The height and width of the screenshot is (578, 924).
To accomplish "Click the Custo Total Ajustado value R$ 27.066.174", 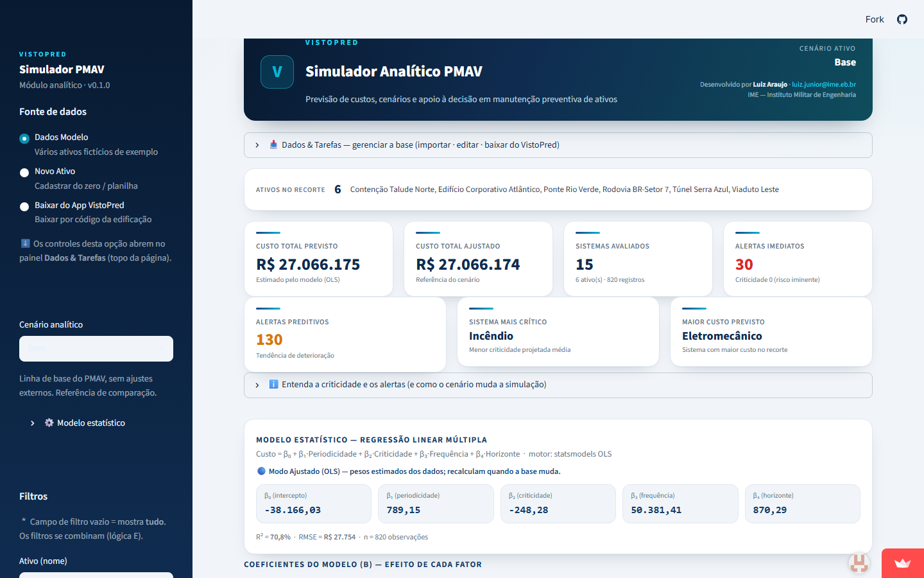I will [x=468, y=264].
